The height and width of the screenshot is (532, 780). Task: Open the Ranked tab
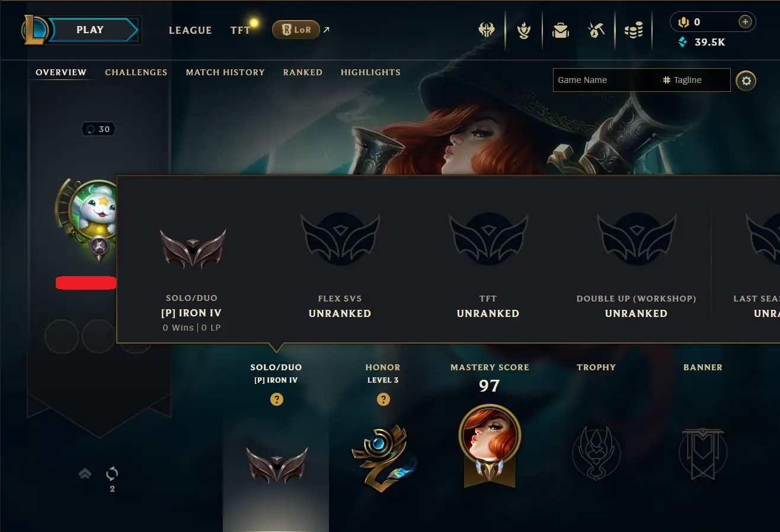303,72
